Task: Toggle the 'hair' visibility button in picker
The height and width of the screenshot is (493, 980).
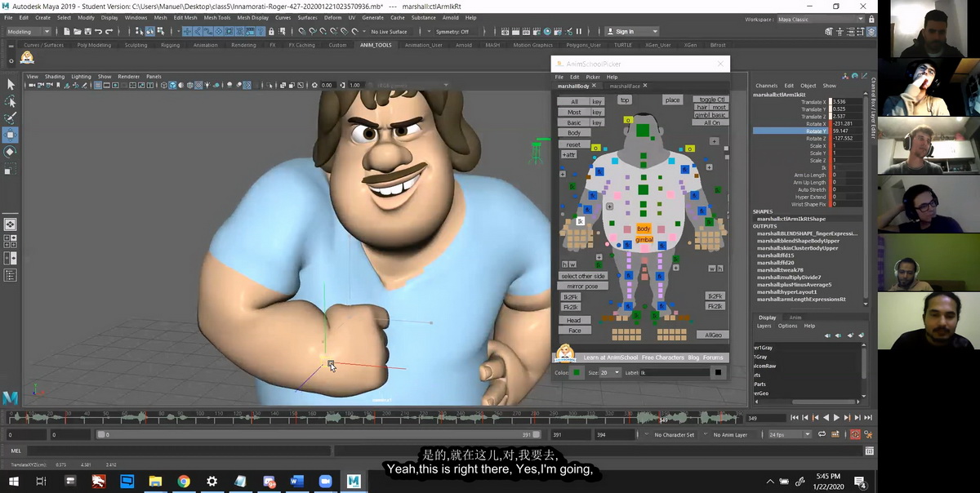Action: [702, 108]
